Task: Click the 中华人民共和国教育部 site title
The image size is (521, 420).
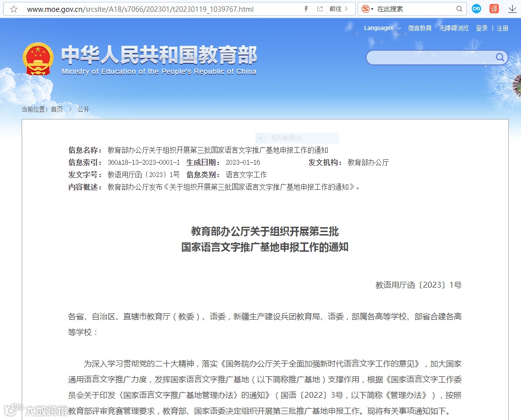Action: coord(159,55)
